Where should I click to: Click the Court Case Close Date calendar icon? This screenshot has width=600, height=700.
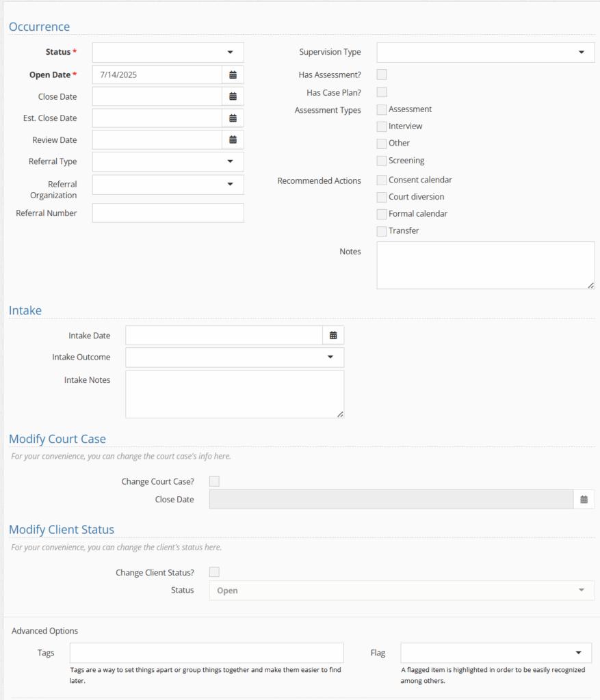coord(584,500)
